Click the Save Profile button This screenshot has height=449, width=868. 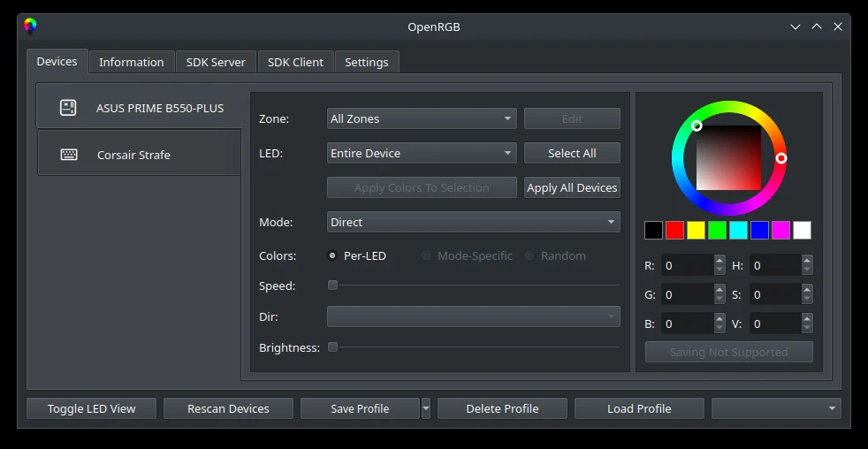pos(360,408)
